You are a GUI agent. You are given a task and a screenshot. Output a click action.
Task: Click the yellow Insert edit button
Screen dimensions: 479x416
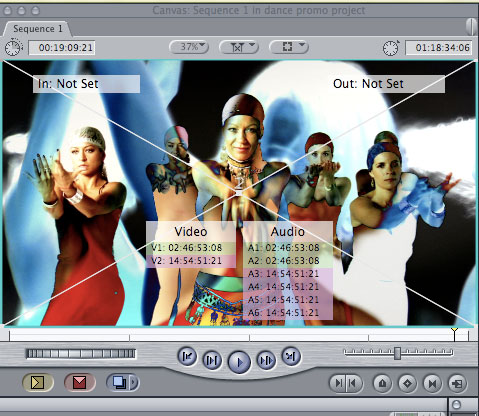tap(38, 383)
